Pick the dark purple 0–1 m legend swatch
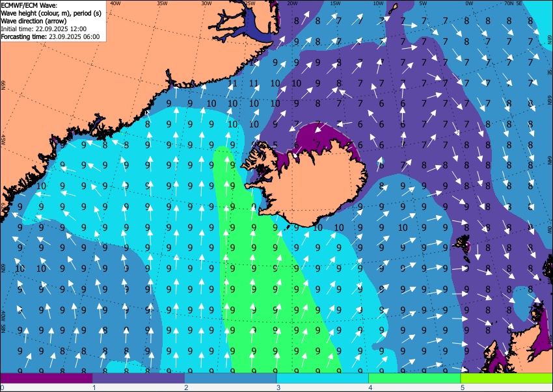Screen dimensions: 553x392 (46, 378)
